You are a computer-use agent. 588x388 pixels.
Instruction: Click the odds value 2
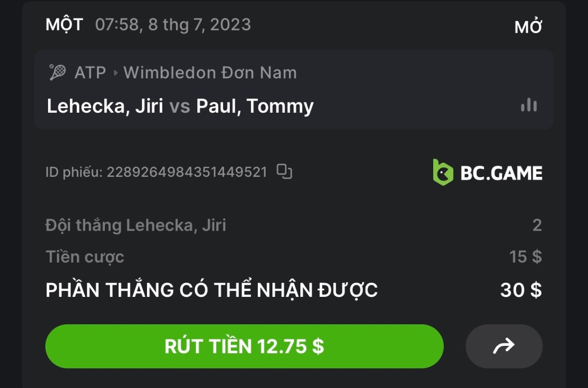pos(537,225)
